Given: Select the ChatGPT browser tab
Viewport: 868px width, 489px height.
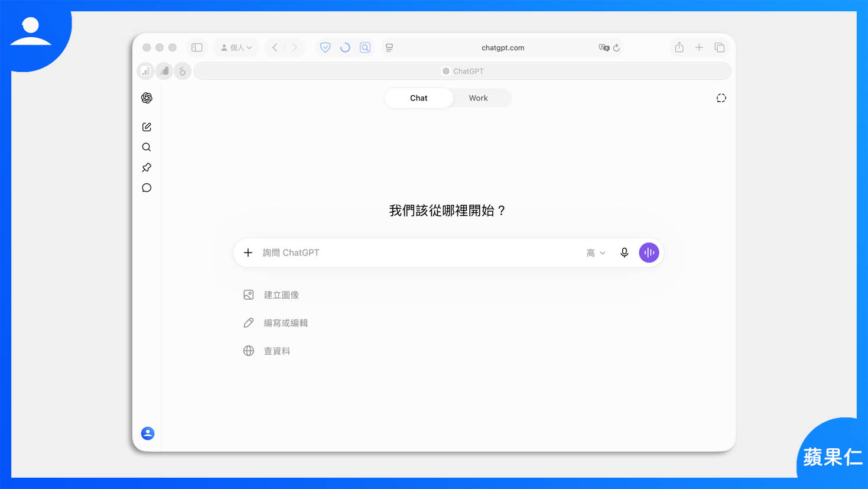Looking at the screenshot, I should point(462,71).
